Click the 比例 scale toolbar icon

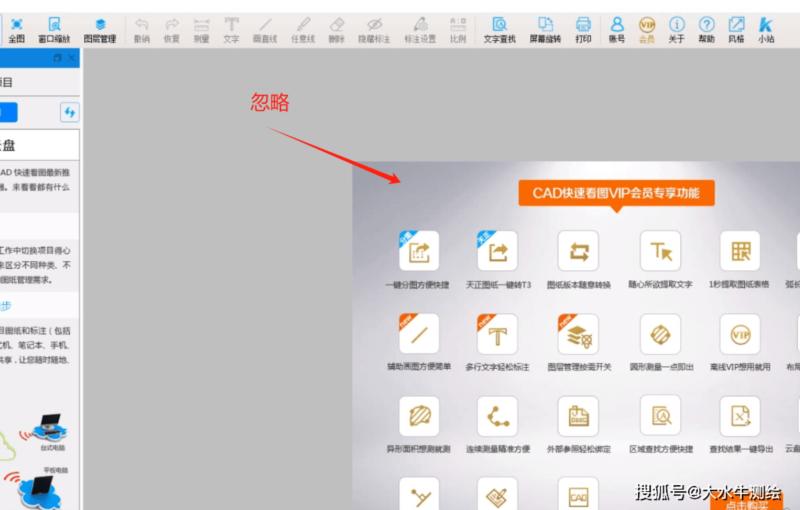coord(458,30)
